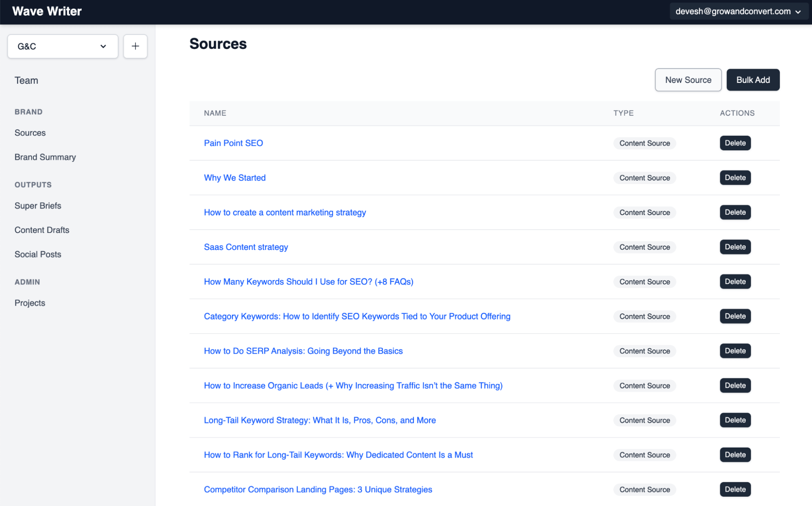
Task: Delete the Pain Point SEO source
Action: click(735, 143)
